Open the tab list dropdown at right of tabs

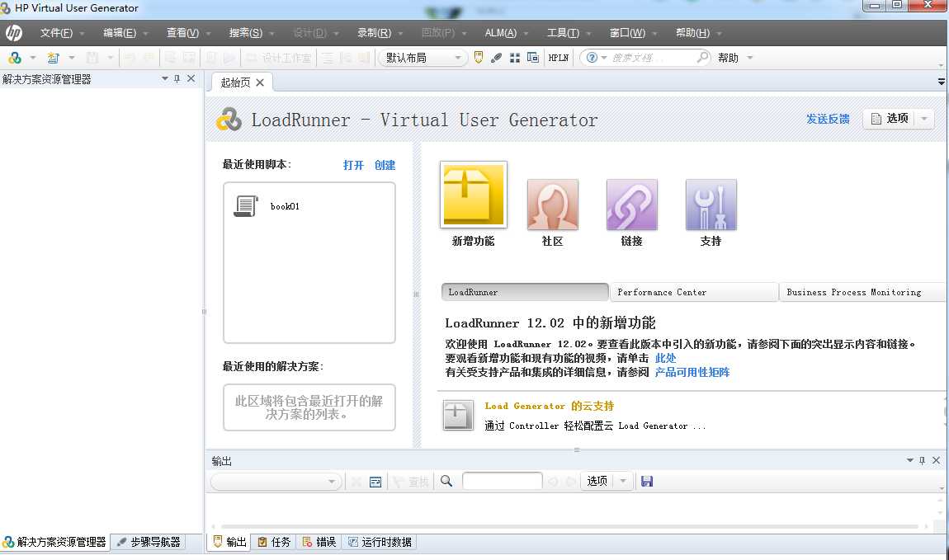(x=941, y=81)
